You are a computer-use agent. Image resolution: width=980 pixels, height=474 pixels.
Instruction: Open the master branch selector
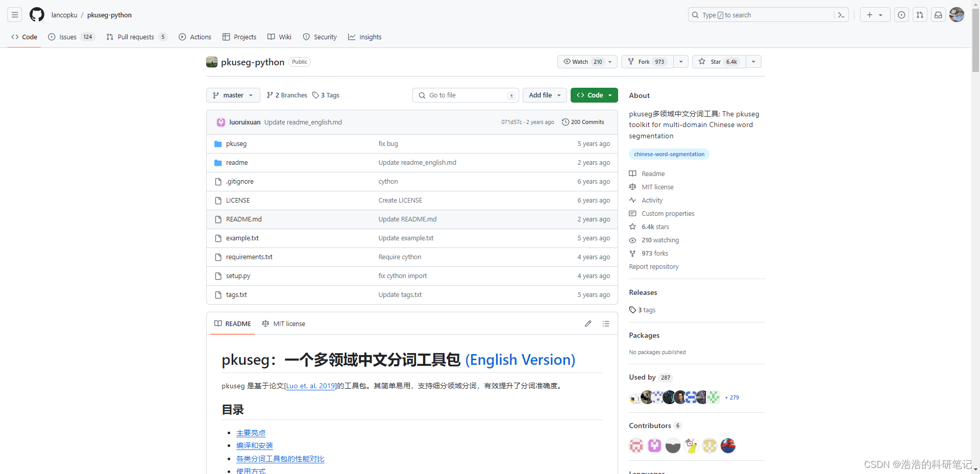point(233,95)
